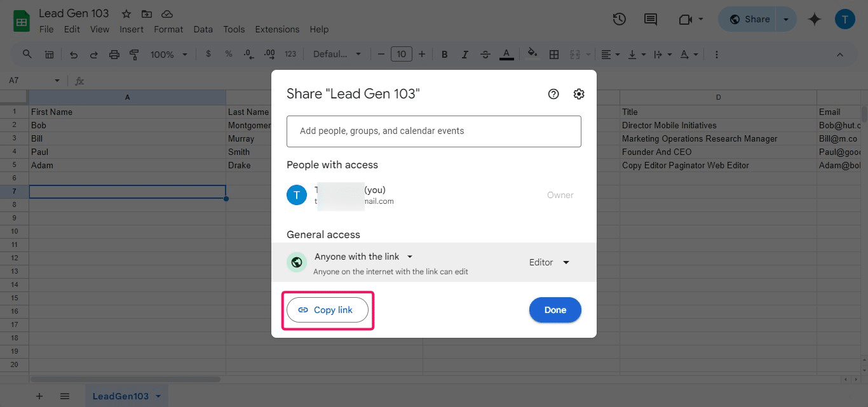Click the Copy link button
This screenshot has height=407, width=868.
pyautogui.click(x=327, y=310)
